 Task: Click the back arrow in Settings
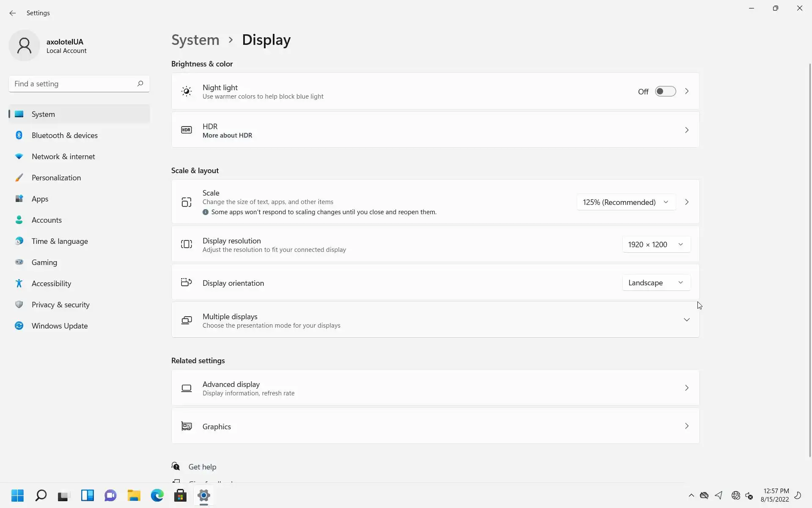pos(13,13)
